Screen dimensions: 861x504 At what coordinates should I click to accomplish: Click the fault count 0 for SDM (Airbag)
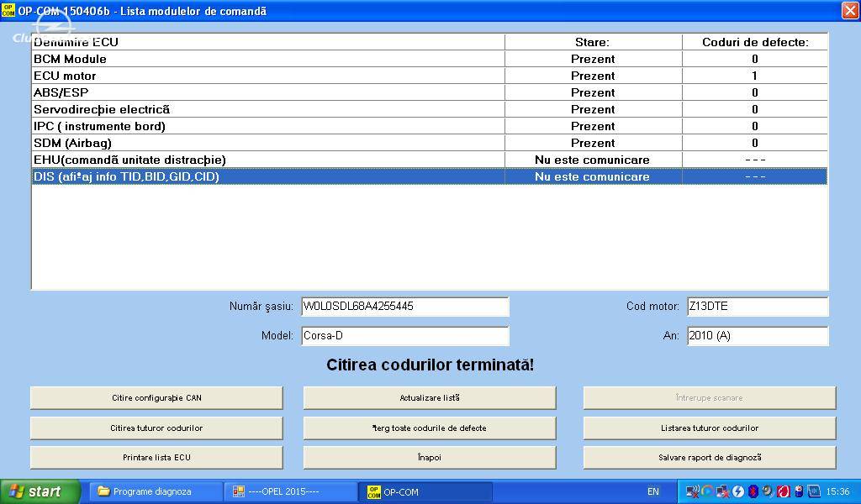[755, 143]
